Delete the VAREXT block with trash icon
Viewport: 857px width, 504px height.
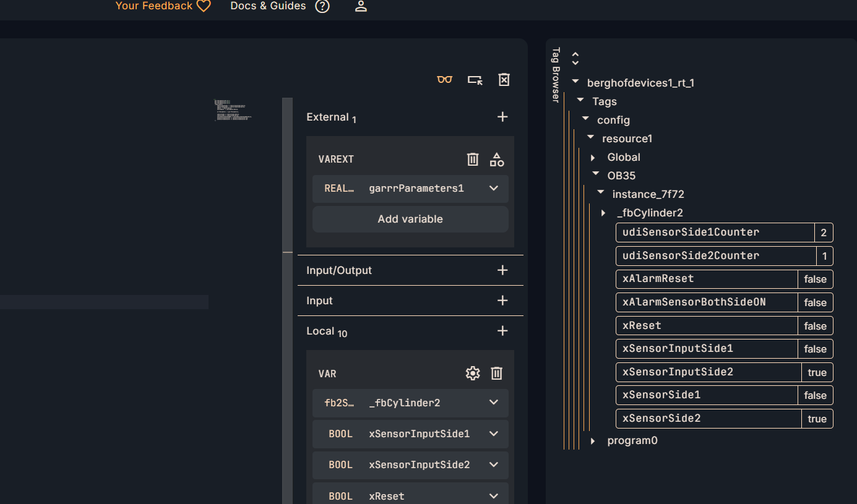pos(473,160)
